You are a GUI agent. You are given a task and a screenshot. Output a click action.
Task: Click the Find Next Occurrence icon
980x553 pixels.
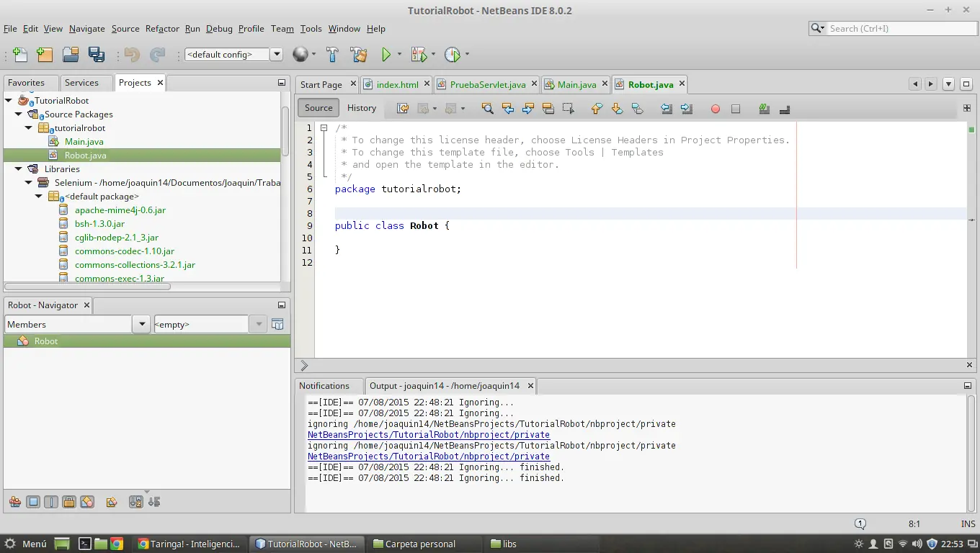coord(528,109)
